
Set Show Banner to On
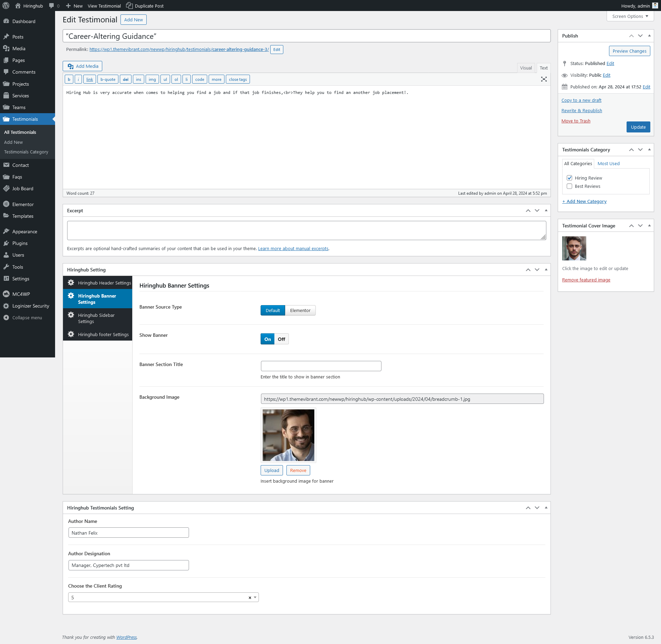click(x=267, y=339)
